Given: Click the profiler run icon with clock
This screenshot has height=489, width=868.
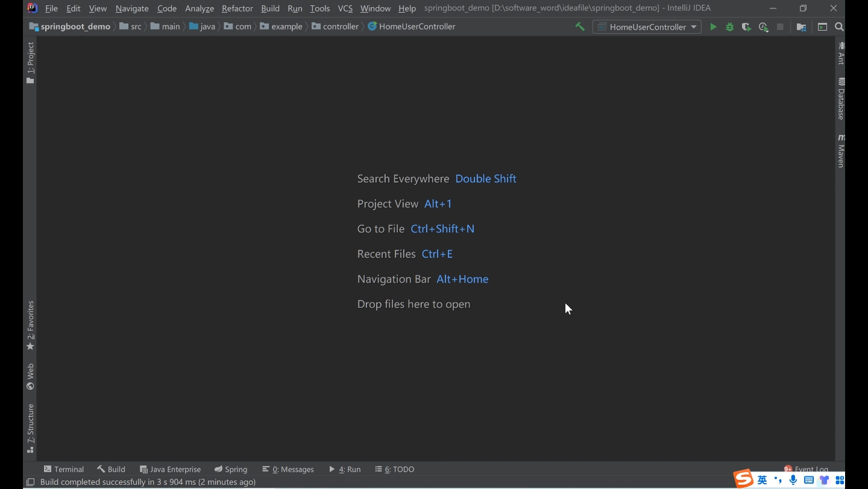Looking at the screenshot, I should [763, 26].
